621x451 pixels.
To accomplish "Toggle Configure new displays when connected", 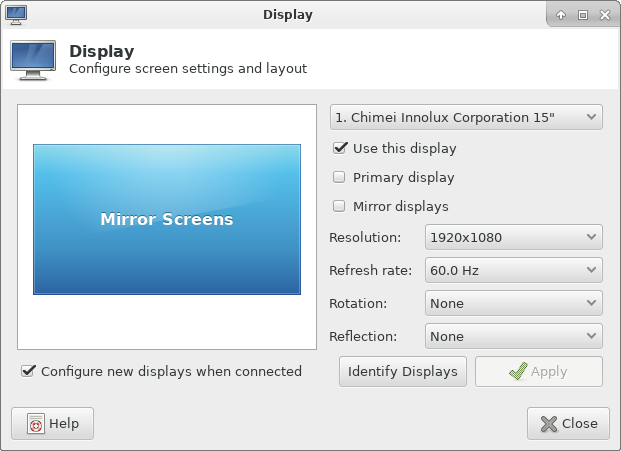I will (x=28, y=371).
